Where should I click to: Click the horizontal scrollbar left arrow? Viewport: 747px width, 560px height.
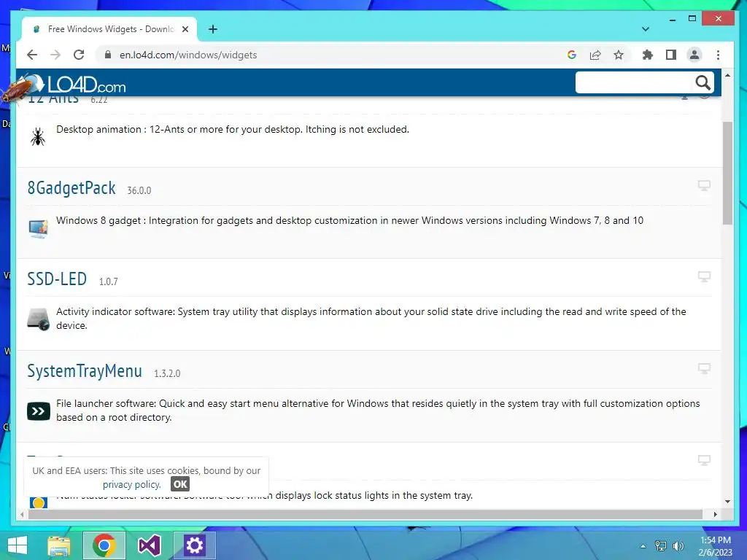click(x=22, y=514)
